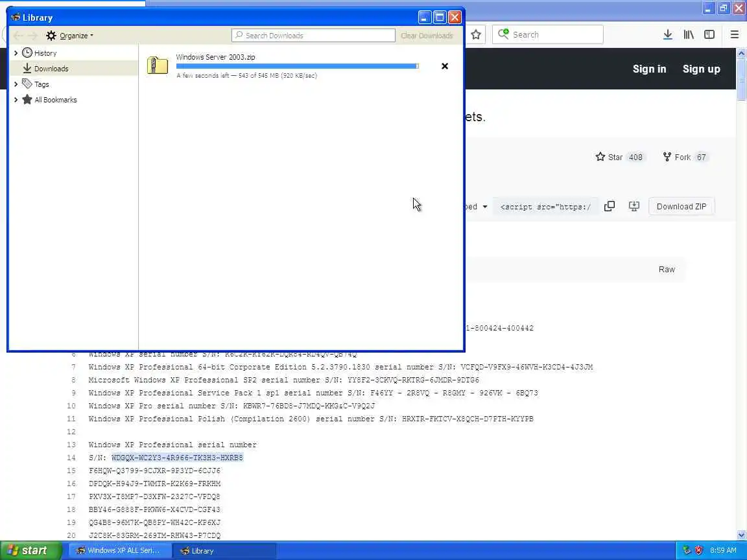Click the network tray icon
Image resolution: width=747 pixels, height=560 pixels.
(687, 550)
